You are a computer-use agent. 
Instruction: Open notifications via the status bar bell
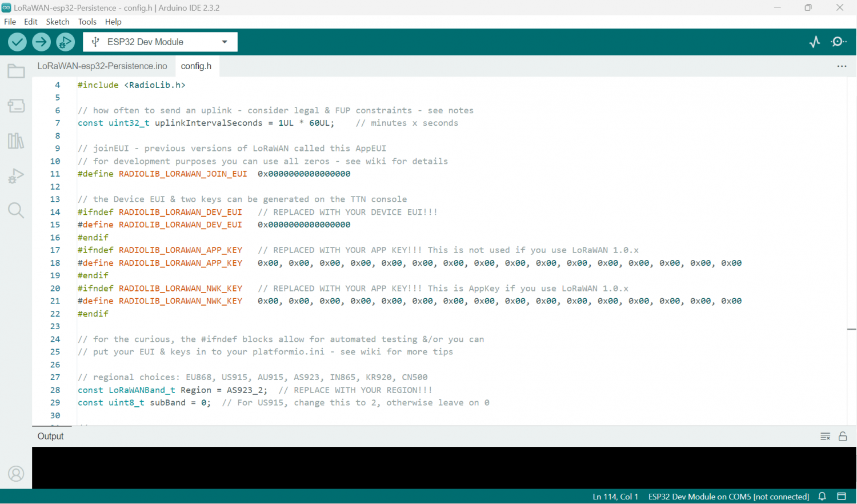pyautogui.click(x=822, y=497)
